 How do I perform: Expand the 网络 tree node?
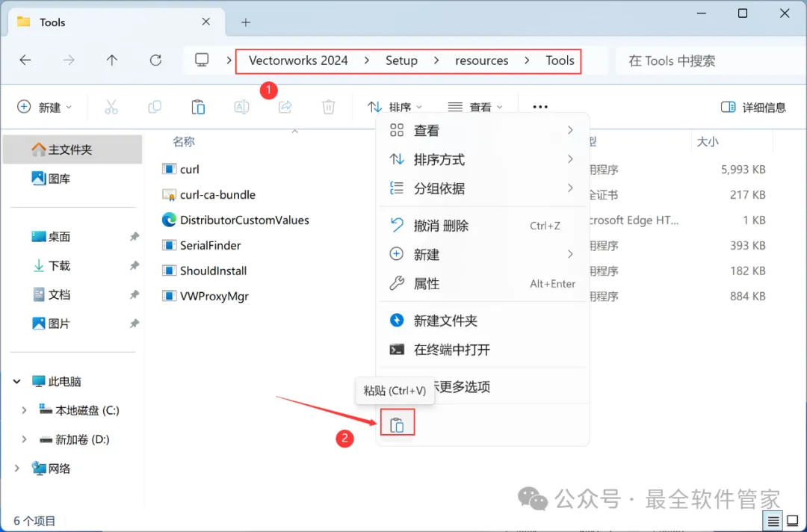tap(17, 468)
